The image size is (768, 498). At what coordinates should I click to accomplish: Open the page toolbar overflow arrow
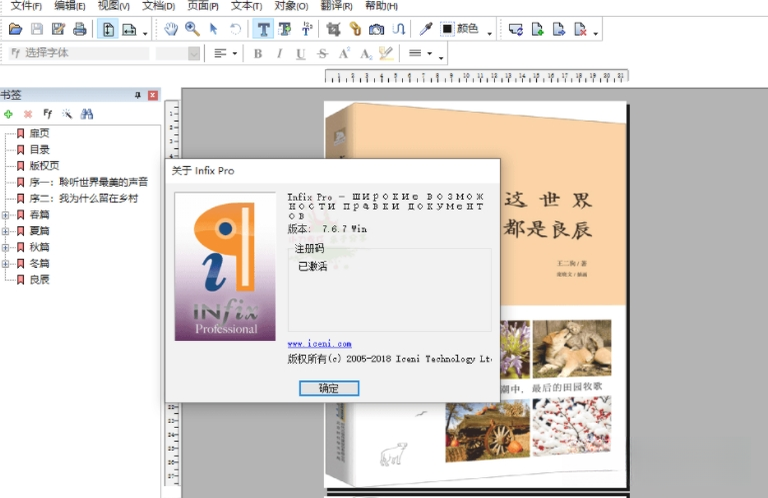pos(596,33)
